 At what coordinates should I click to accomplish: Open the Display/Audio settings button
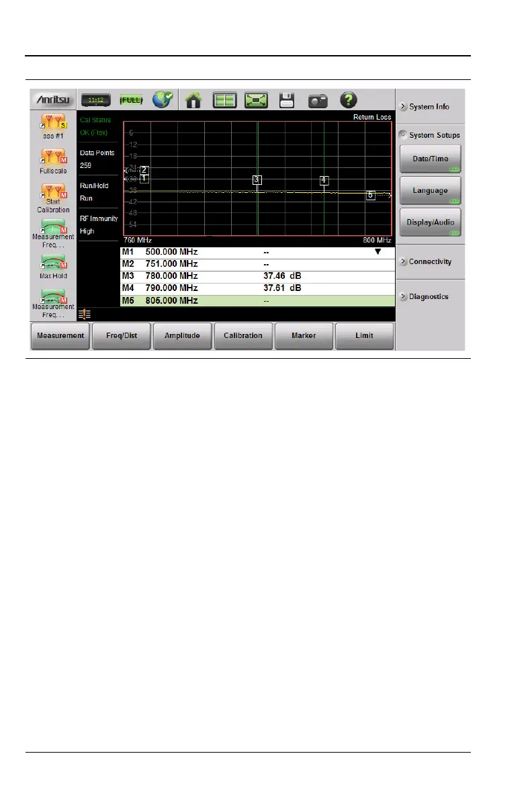tap(431, 222)
